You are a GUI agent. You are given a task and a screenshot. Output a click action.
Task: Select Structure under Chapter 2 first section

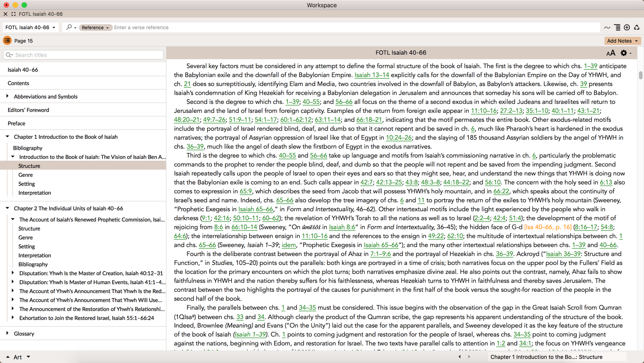tap(29, 229)
